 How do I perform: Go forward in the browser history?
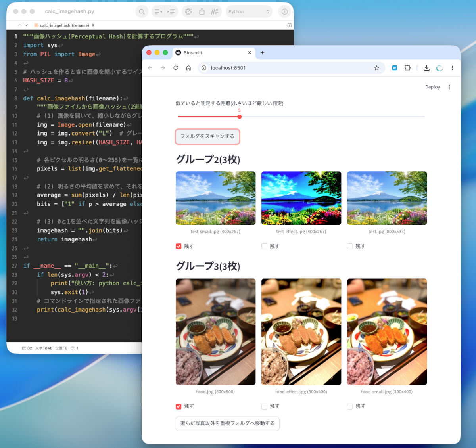click(x=163, y=68)
